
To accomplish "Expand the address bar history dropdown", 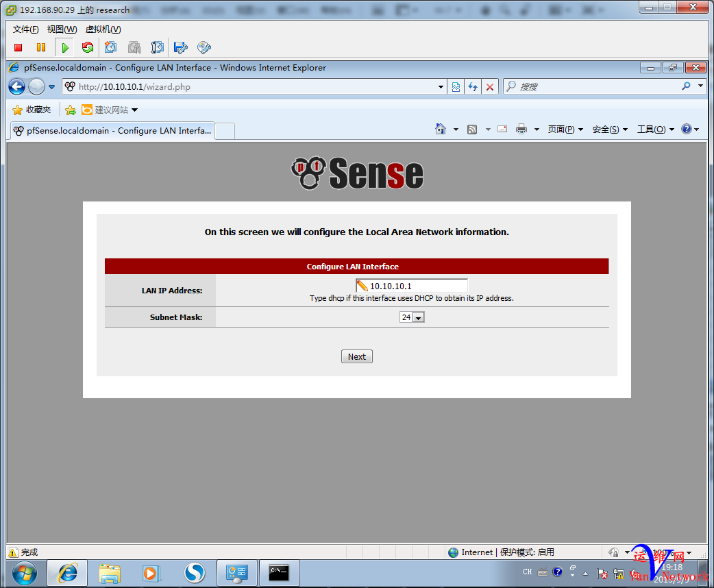I will click(x=441, y=86).
